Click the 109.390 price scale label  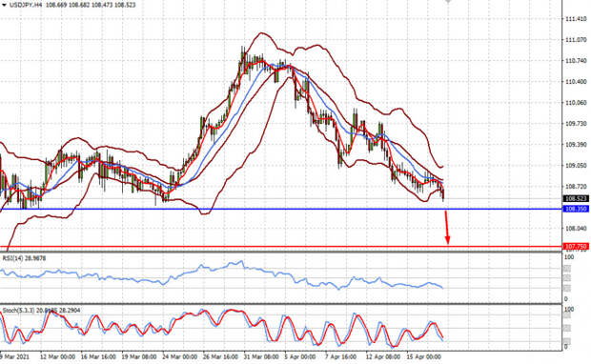[x=577, y=144]
